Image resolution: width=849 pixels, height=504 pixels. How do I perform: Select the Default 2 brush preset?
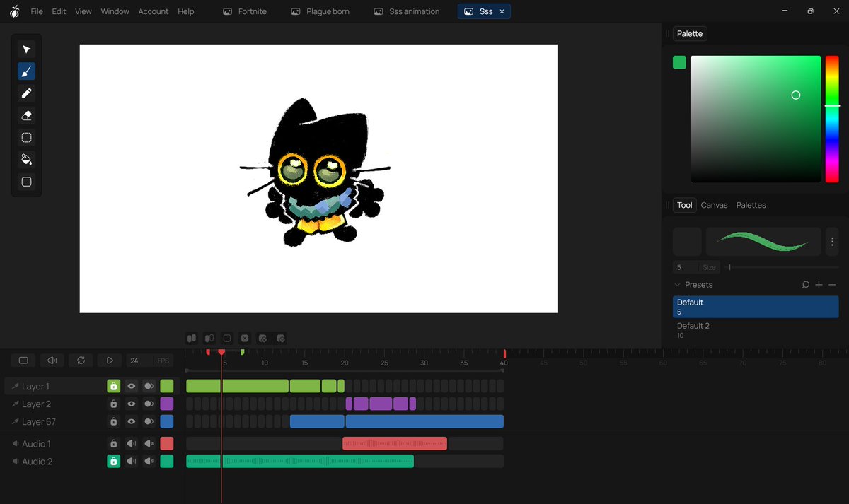click(756, 329)
